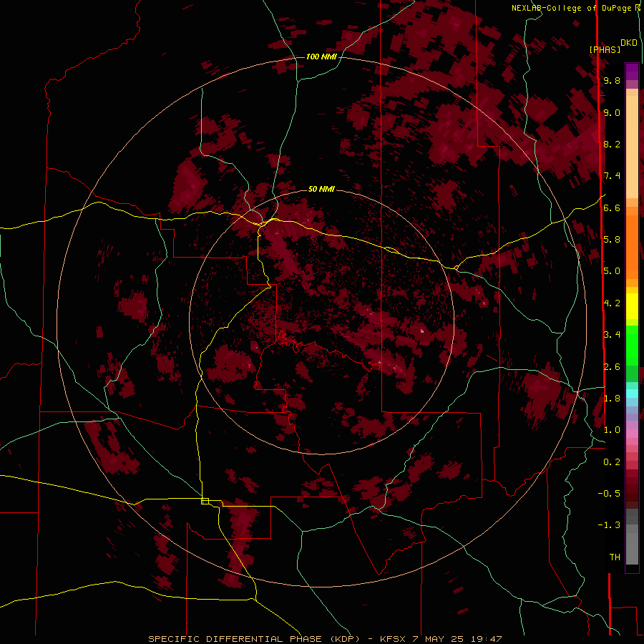This screenshot has height=644, width=644.
Task: Click the 1.8 scale value
Action: click(612, 399)
